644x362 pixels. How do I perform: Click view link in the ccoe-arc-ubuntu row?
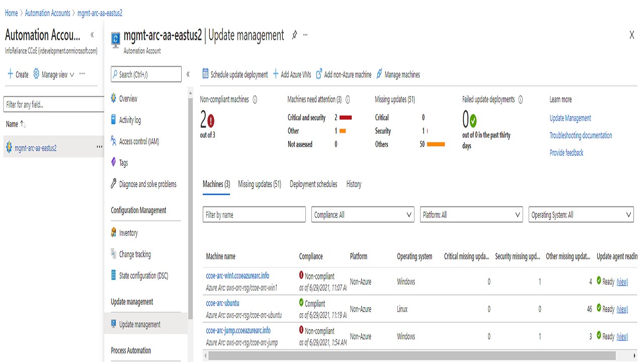point(622,309)
